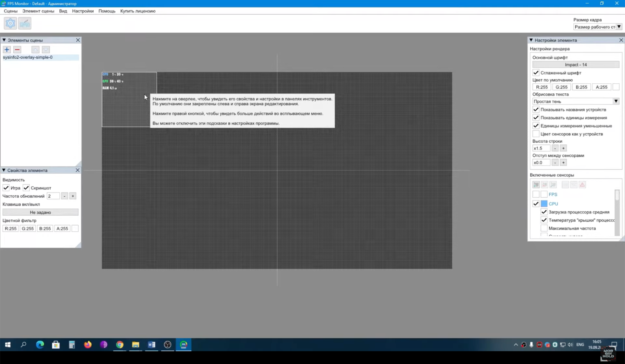Click microphone icon in system tray

pyautogui.click(x=531, y=345)
